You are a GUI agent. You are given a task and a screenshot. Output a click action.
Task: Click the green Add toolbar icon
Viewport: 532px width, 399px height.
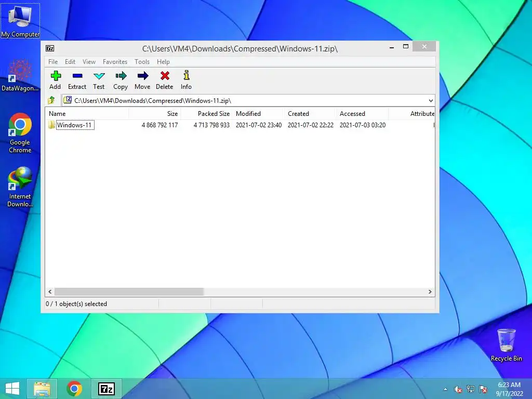tap(56, 76)
